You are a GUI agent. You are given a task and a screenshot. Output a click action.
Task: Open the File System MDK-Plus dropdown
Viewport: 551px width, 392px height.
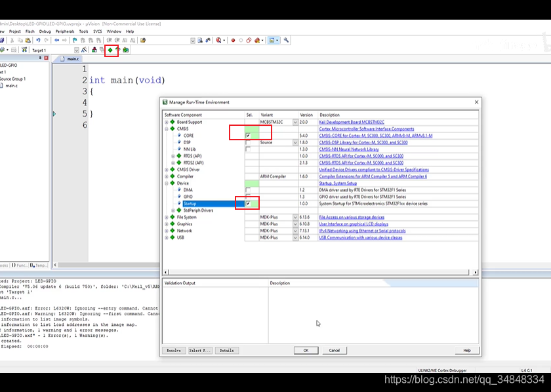295,218
